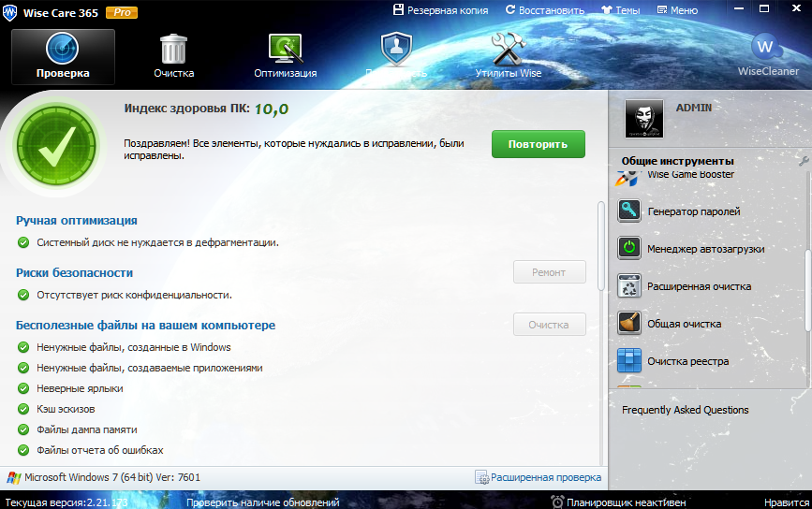
Task: Click Восстановить in top bar
Action: (x=545, y=10)
